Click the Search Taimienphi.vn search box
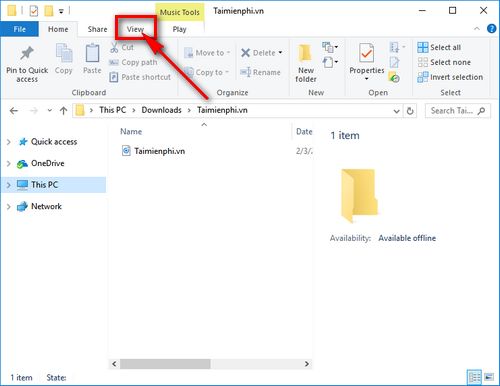The height and width of the screenshot is (386, 500). coord(458,111)
